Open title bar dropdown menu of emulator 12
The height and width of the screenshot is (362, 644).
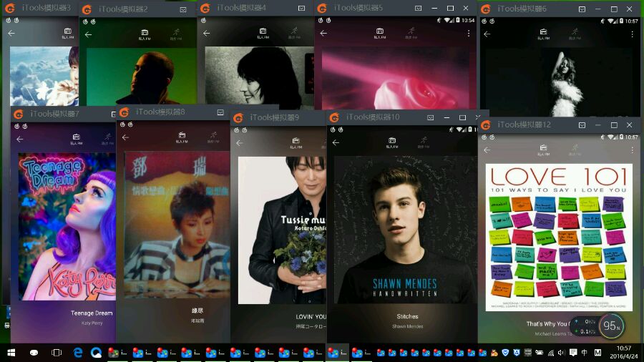tap(582, 124)
